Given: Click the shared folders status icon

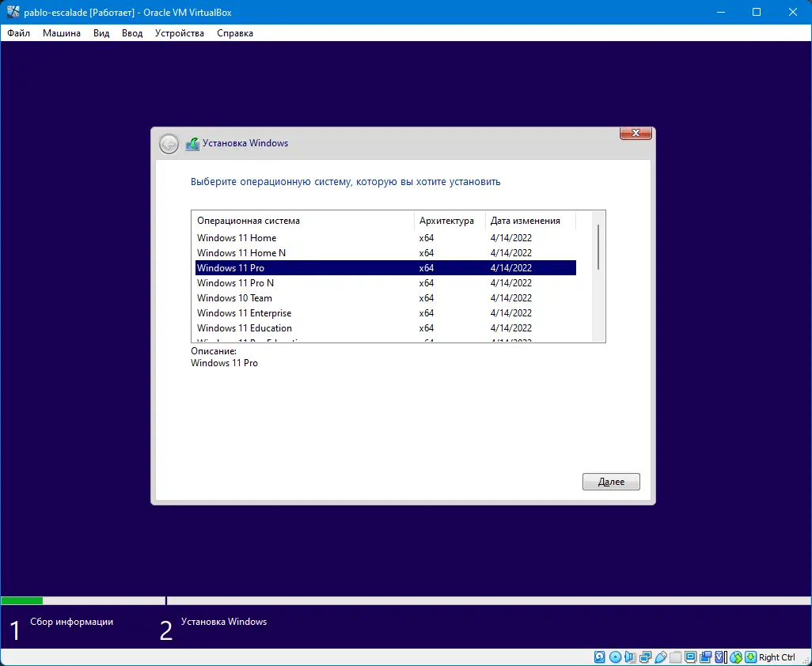Looking at the screenshot, I should click(675, 657).
